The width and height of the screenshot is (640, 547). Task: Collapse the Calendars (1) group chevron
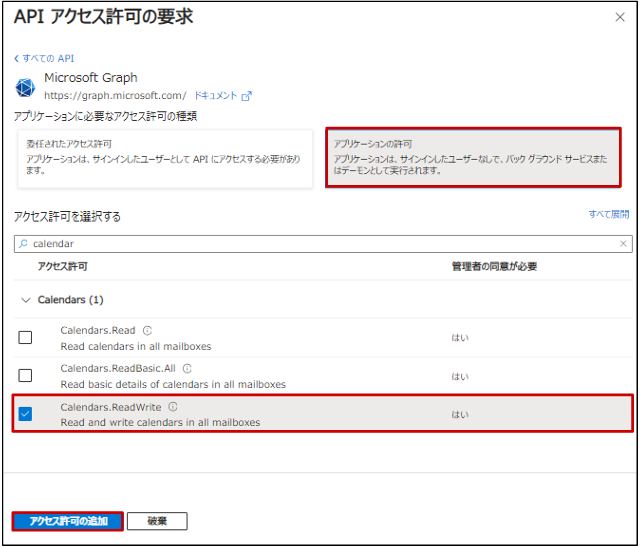[26, 300]
